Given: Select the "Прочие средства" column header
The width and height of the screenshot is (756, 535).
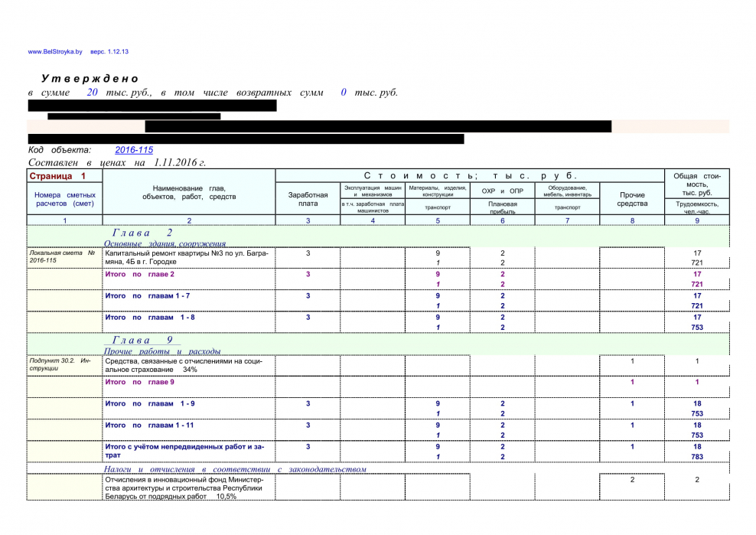Looking at the screenshot, I should [632, 199].
